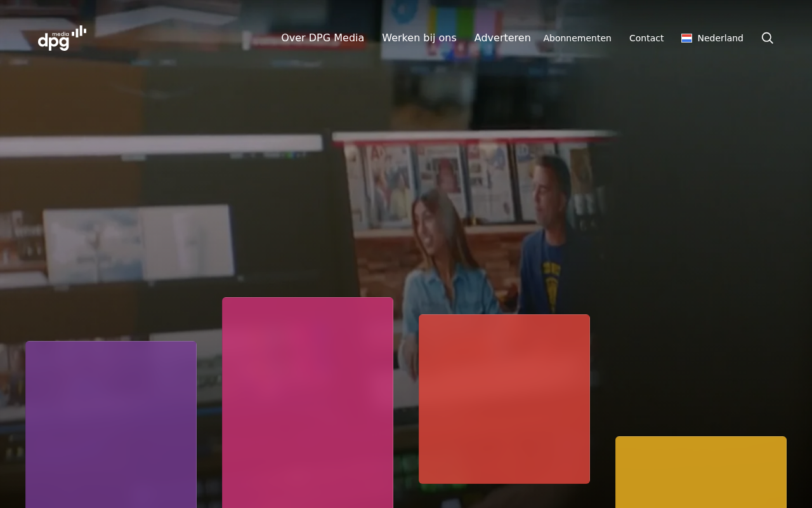Expand the Nederland country selector

tap(712, 38)
